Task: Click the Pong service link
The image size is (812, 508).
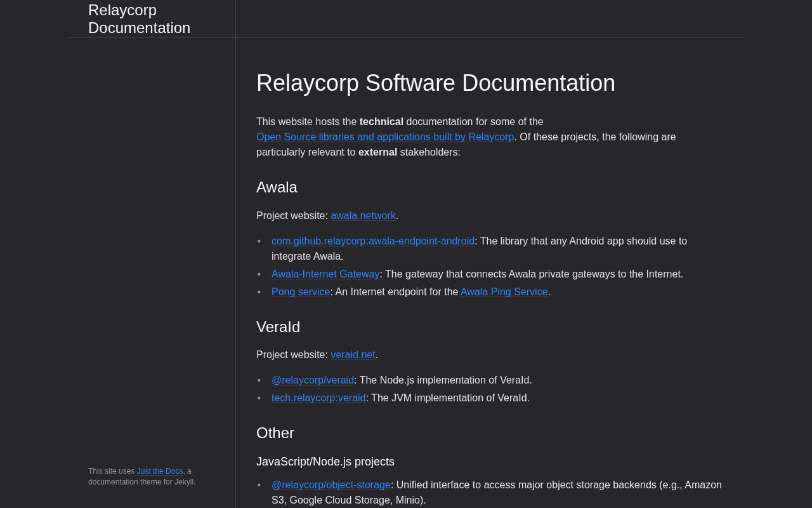Action: pos(301,292)
